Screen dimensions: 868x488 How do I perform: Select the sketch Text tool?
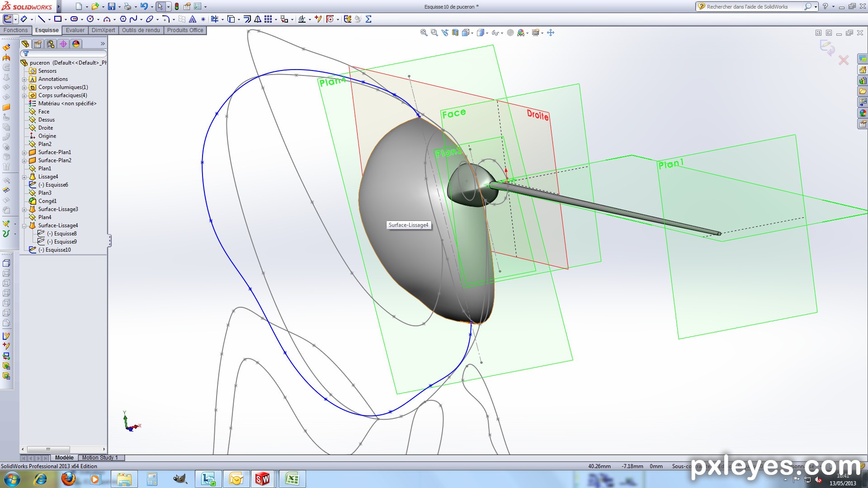[193, 19]
